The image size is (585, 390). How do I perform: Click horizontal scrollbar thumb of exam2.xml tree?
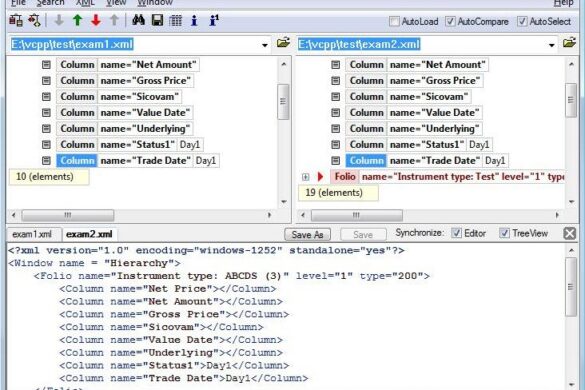pos(357,215)
